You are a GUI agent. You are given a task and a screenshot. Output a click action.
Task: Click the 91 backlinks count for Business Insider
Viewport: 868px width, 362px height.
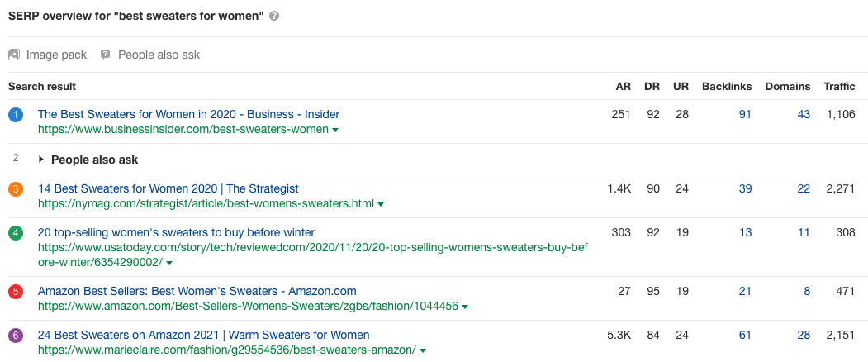tap(745, 114)
